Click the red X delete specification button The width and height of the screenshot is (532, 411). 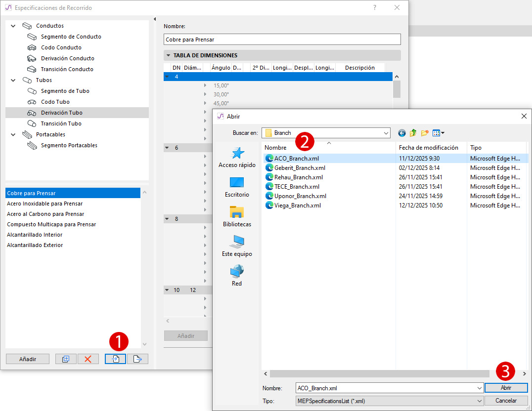tap(88, 359)
